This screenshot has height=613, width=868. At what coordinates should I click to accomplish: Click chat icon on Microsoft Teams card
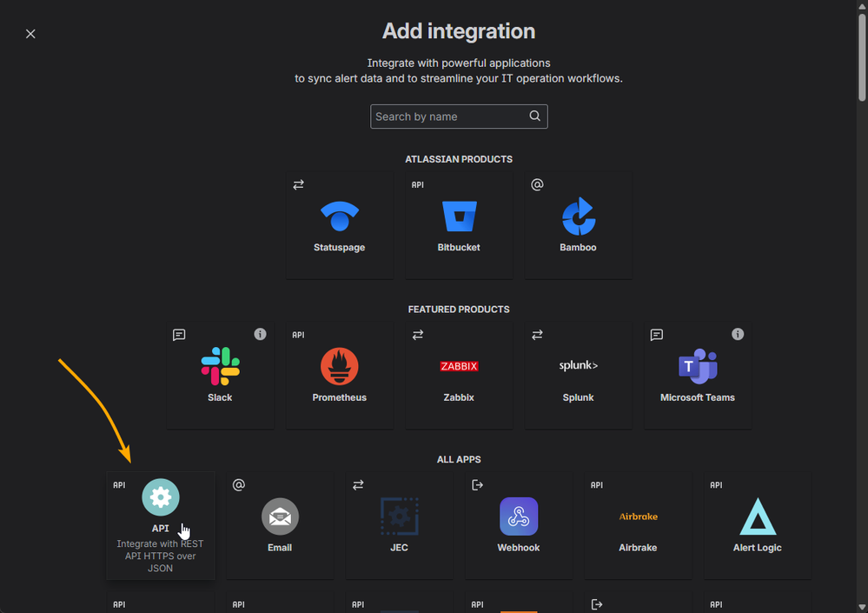[657, 335]
